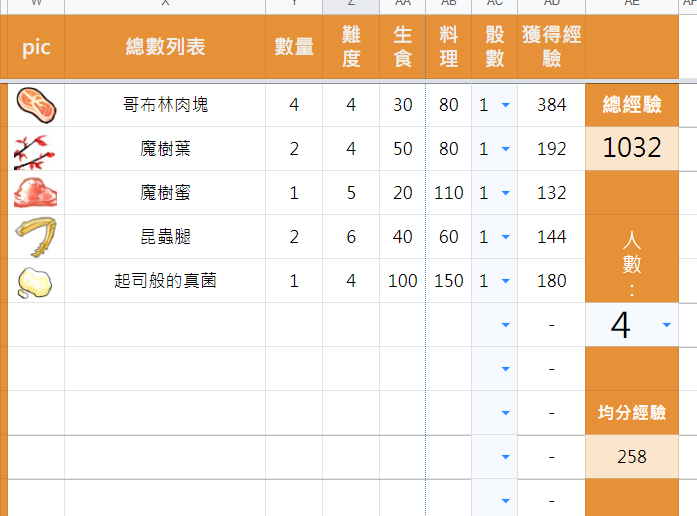Click the goblin meat chunk icon
Image resolution: width=697 pixels, height=516 pixels.
35,104
